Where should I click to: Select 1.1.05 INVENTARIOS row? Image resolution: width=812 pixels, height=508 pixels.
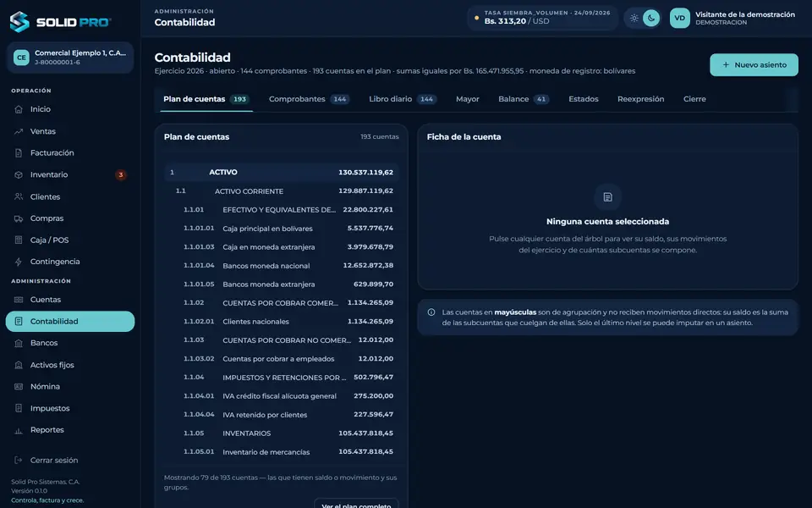point(281,433)
